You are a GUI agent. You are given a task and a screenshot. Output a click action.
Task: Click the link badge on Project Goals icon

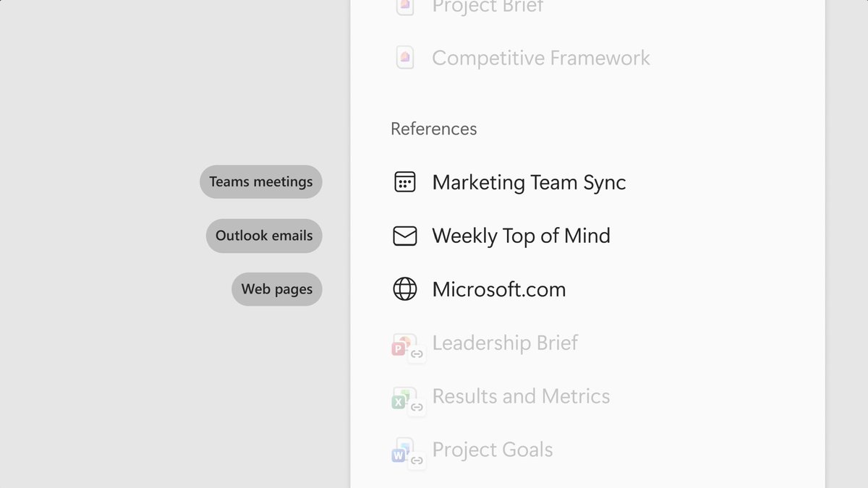coord(417,461)
